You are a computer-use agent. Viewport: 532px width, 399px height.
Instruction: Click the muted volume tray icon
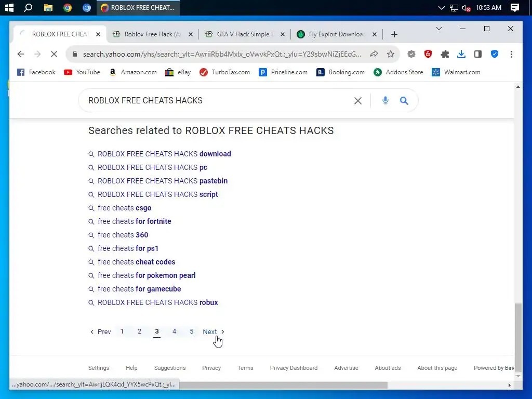[466, 8]
